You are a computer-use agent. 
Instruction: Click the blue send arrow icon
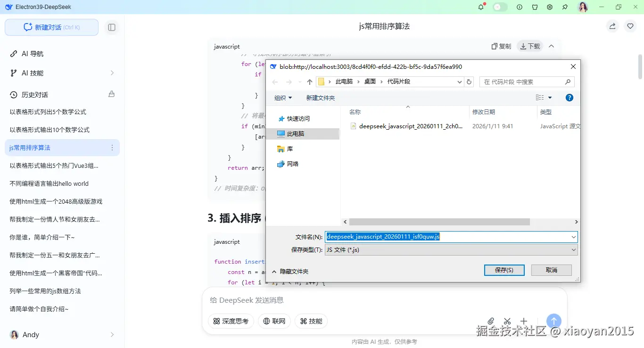point(553,321)
